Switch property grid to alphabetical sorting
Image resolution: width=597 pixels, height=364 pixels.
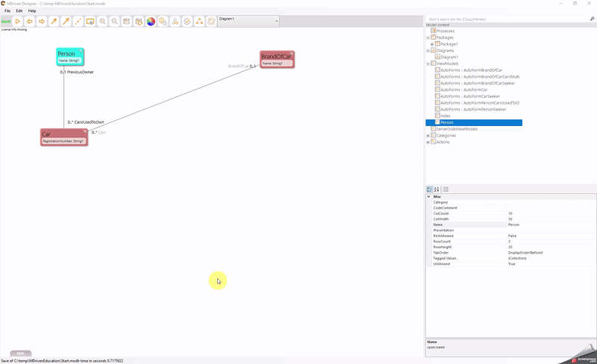click(x=437, y=189)
